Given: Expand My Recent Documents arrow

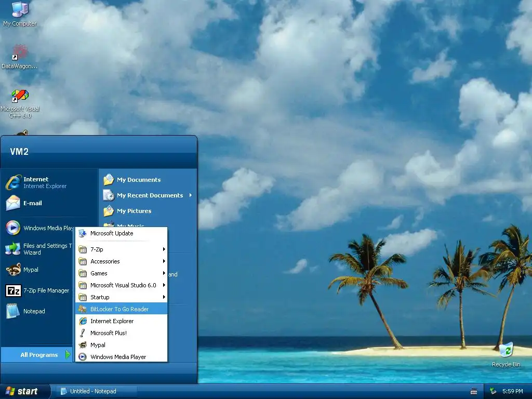Looking at the screenshot, I should pyautogui.click(x=191, y=195).
